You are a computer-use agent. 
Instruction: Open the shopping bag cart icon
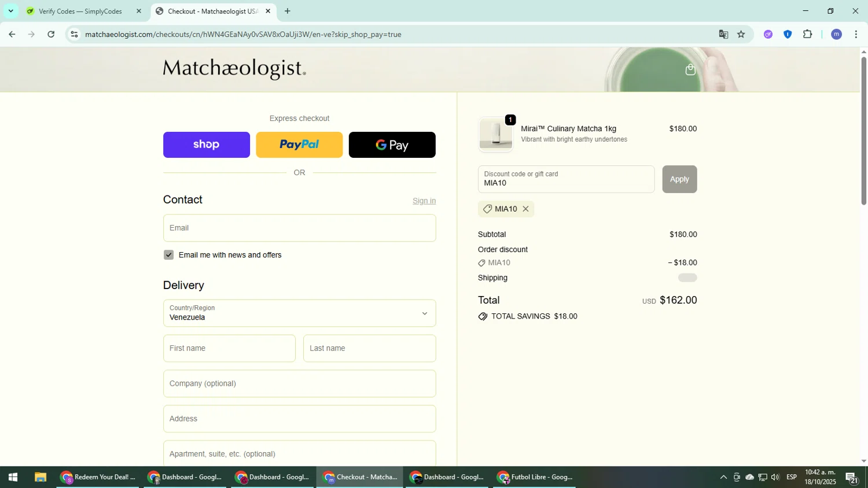point(690,70)
